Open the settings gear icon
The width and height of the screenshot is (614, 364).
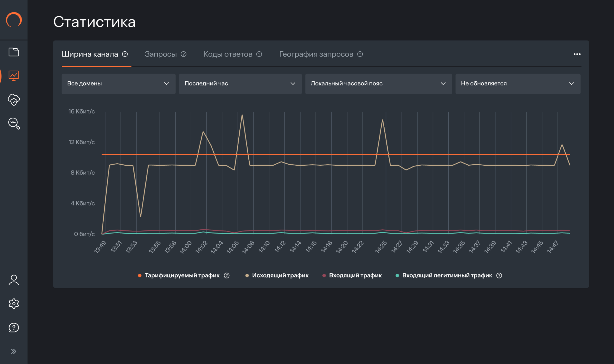[x=14, y=304]
